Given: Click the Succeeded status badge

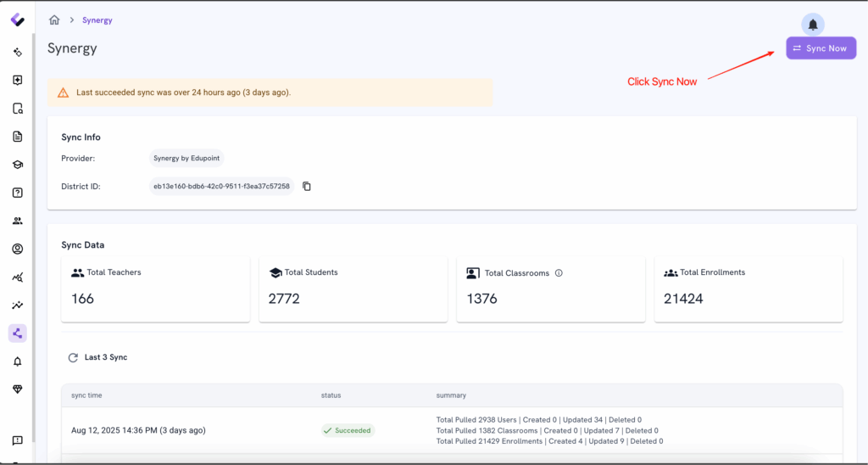Looking at the screenshot, I should point(348,430).
